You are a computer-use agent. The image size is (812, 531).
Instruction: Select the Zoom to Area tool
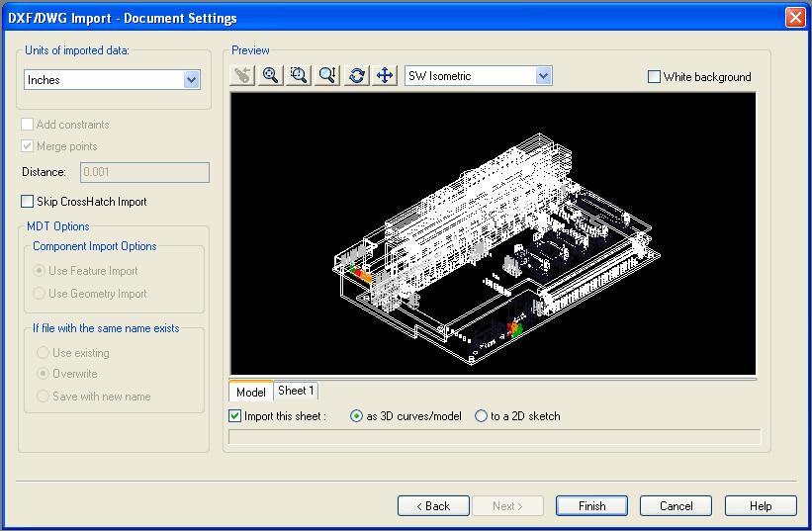pos(299,75)
